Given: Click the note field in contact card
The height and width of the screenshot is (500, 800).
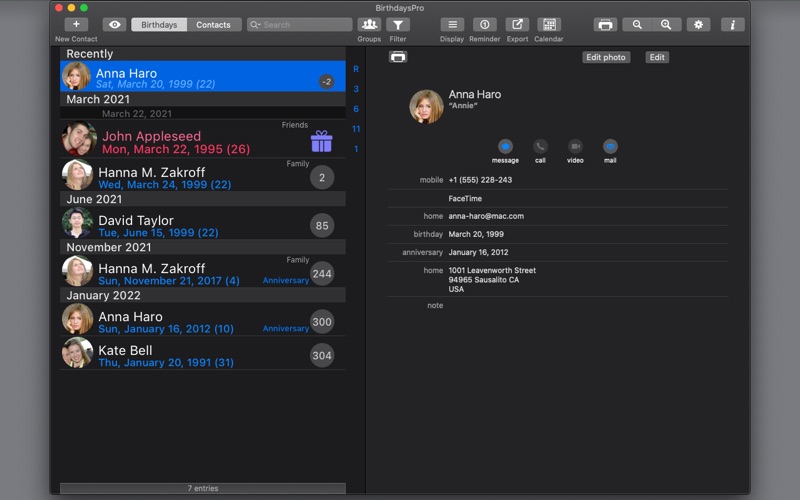Looking at the screenshot, I should click(x=587, y=306).
